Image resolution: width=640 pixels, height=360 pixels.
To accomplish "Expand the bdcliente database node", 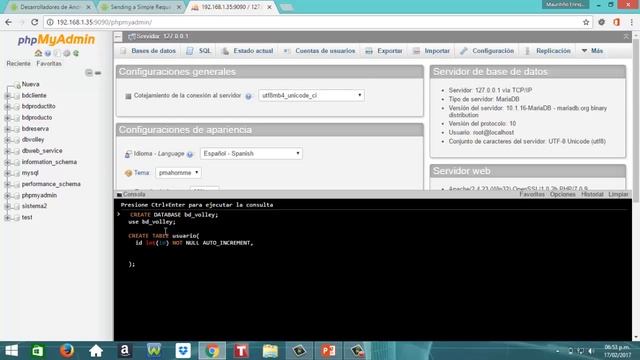I will point(7,96).
